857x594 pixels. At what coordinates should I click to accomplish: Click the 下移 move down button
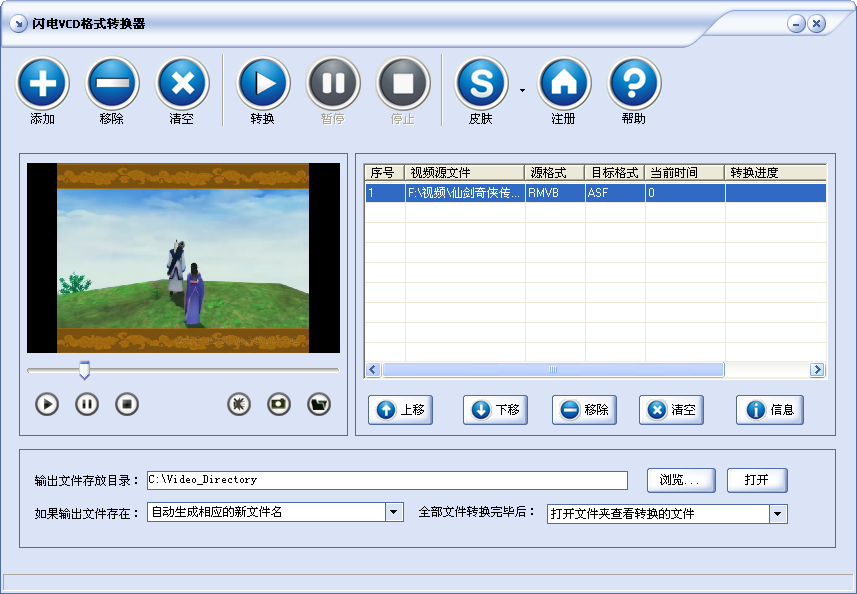[496, 410]
